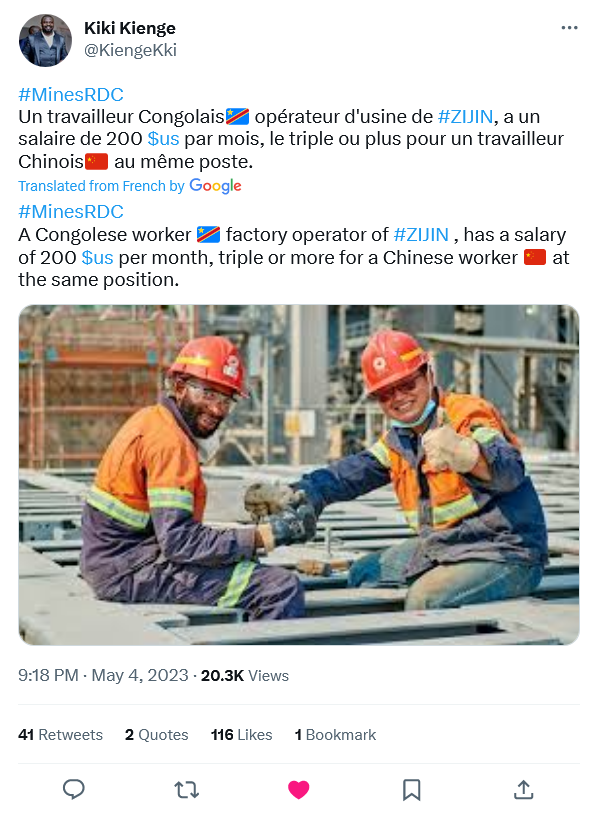Viewport: 598px width, 815px height.
Task: Click the share upload icon
Action: point(524,789)
